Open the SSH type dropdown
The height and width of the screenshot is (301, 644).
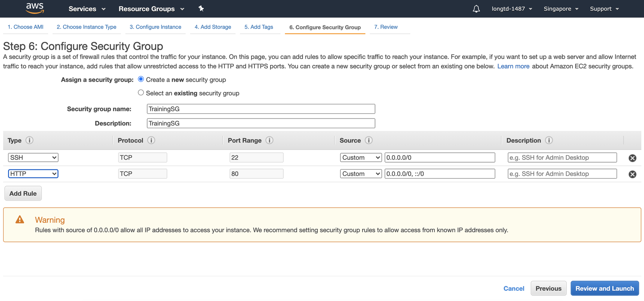pyautogui.click(x=33, y=158)
